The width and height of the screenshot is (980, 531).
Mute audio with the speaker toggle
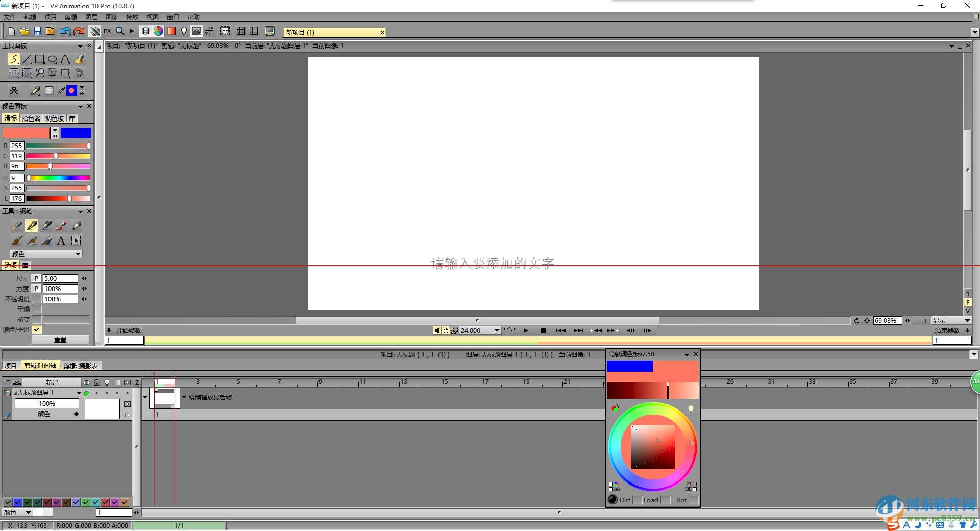pos(437,330)
